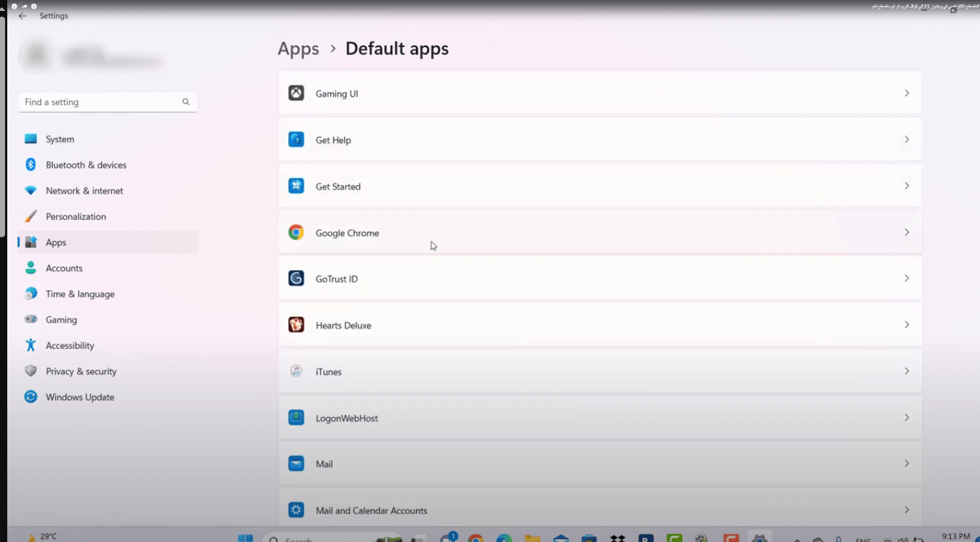Open Privacy & security settings
Viewport: 980px width, 542px height.
pos(107,371)
